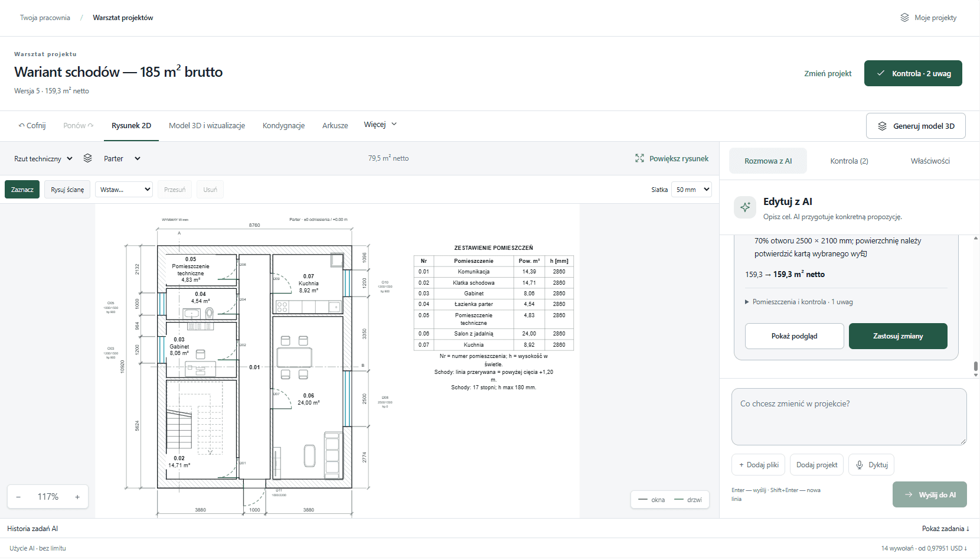Click Dodaj projekt button
The image size is (980, 560).
point(816,465)
